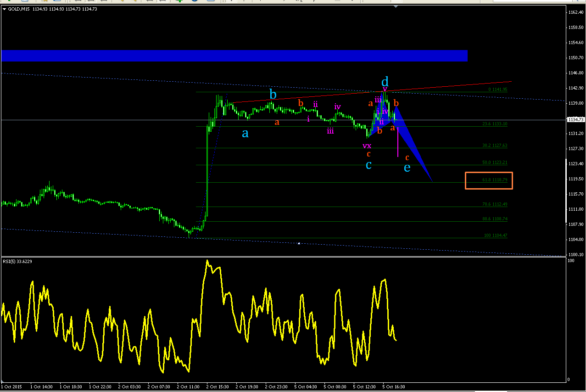Viewport: 586px width, 392px height.
Task: Click the Fibonacci label "61.8 1118.79"
Action: click(495, 180)
